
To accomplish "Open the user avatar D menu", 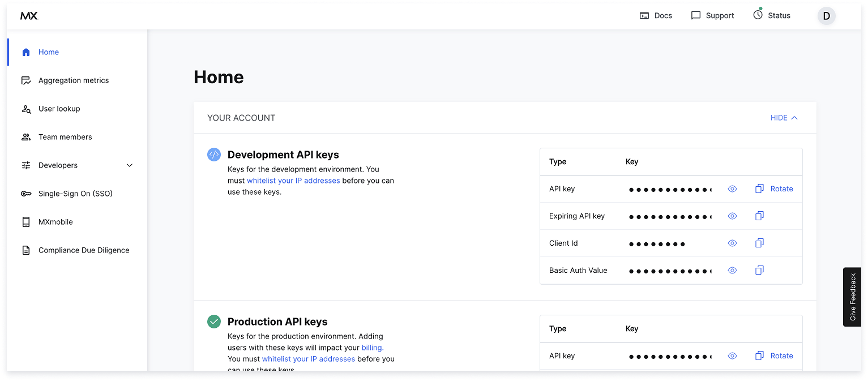I will pyautogui.click(x=826, y=16).
